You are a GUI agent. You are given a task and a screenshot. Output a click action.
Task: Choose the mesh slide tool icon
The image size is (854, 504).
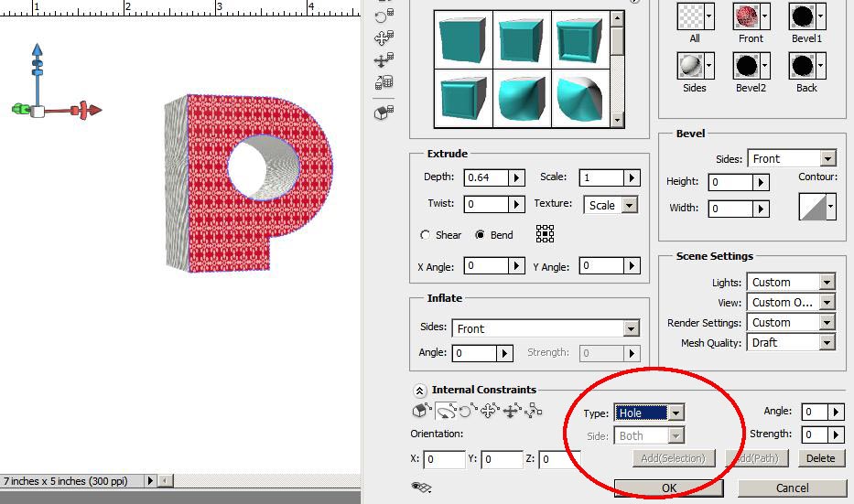click(x=384, y=60)
